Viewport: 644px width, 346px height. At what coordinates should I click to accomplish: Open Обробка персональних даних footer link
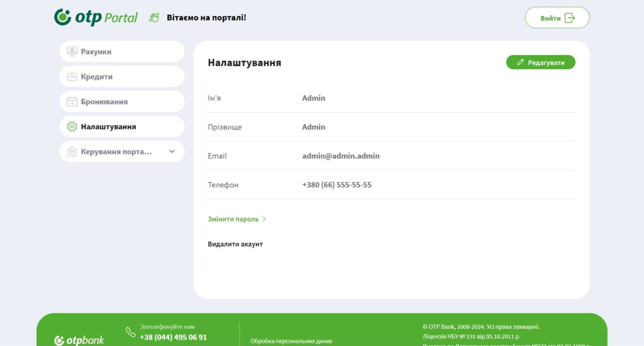click(291, 341)
